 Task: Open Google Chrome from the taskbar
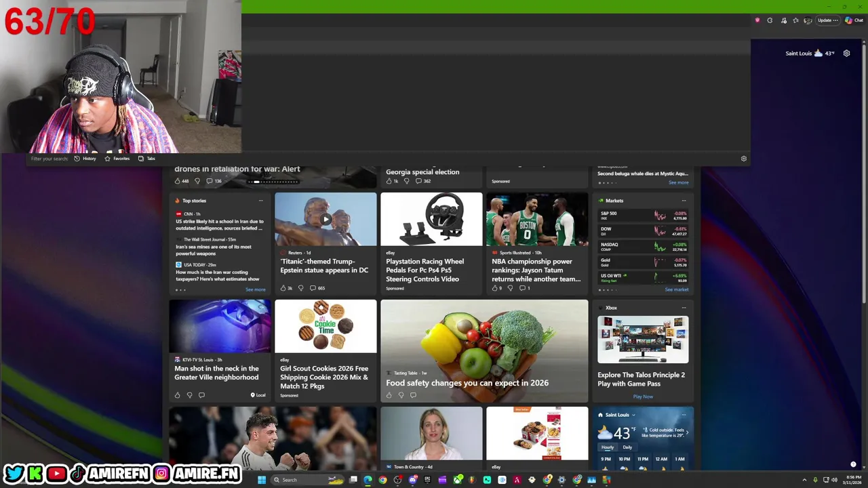382,480
